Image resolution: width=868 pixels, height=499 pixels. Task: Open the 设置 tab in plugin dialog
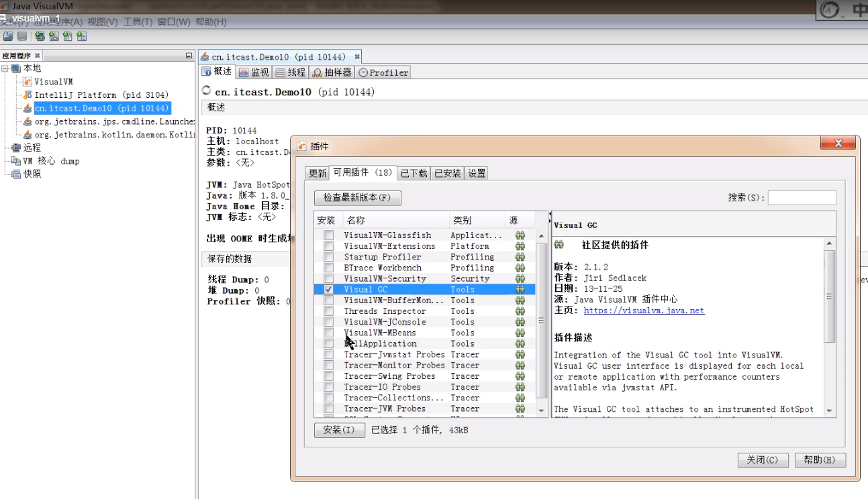point(477,173)
